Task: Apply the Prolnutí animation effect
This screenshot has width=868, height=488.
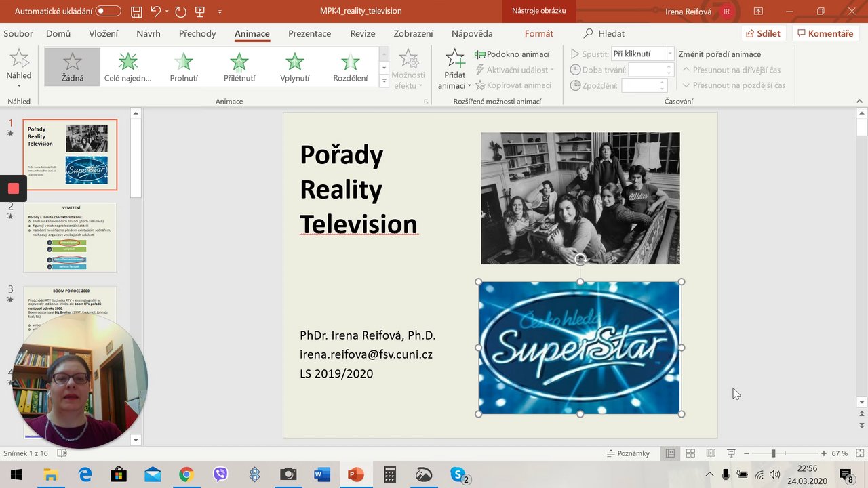Action: [x=184, y=67]
